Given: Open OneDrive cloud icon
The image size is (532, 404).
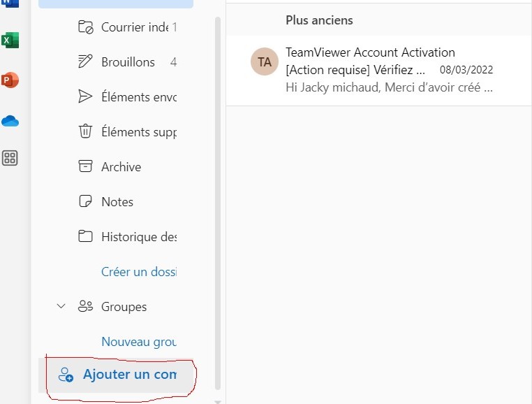Looking at the screenshot, I should tap(10, 121).
